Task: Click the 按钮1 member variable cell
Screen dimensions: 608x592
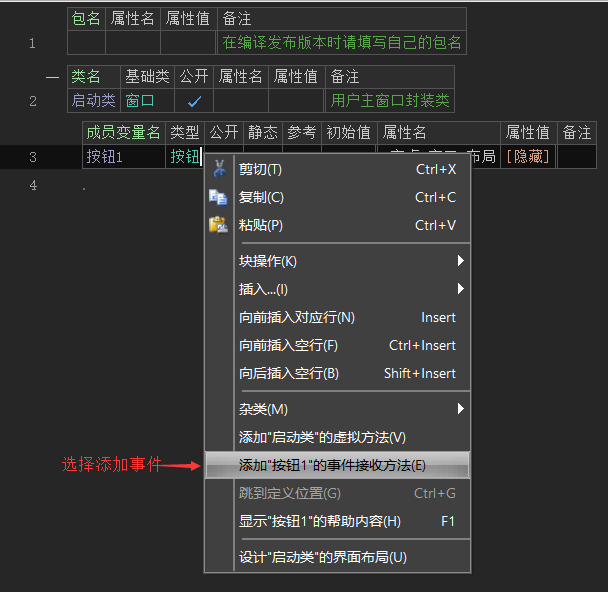Action: pos(124,157)
